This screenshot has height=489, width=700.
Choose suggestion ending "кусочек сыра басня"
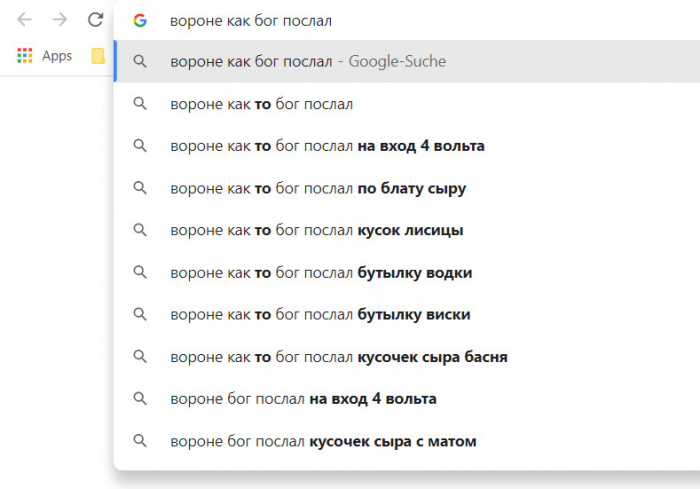[341, 357]
